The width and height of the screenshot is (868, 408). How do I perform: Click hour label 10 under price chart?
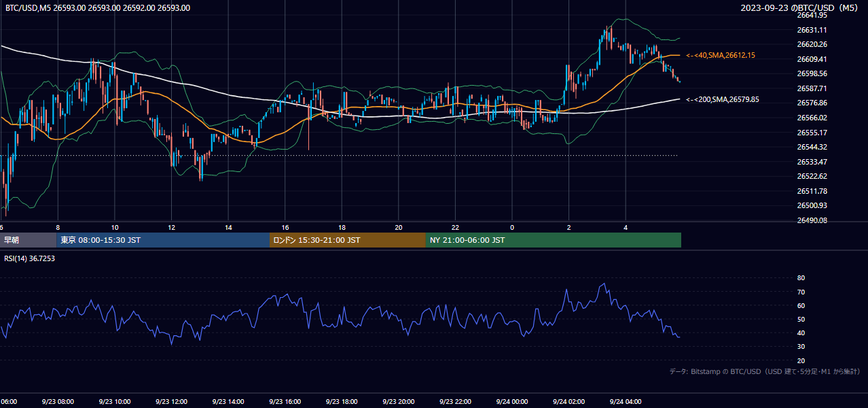pos(115,228)
